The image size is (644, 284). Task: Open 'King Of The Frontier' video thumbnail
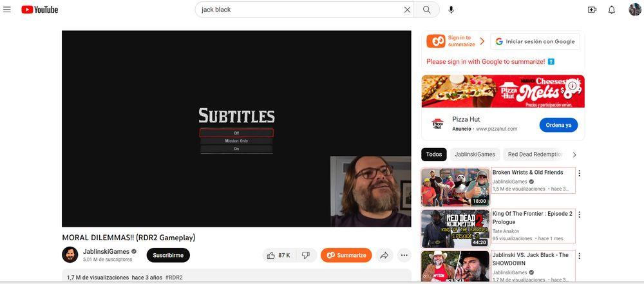click(x=455, y=229)
